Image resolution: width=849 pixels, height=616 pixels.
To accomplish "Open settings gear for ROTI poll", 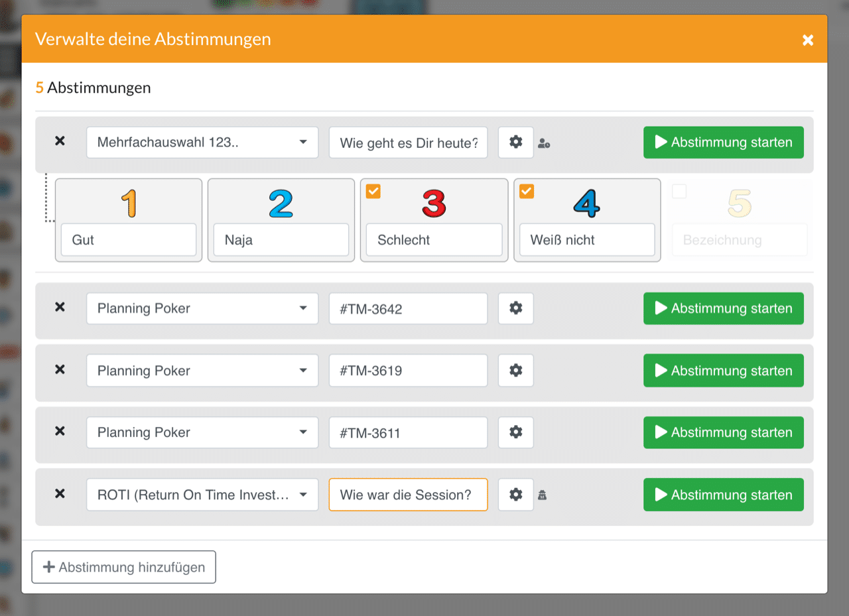I will tap(515, 495).
